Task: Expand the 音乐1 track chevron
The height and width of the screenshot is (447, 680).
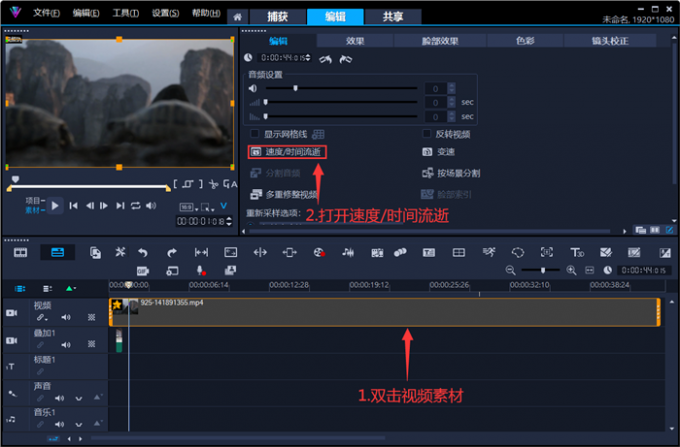Action: coord(78,424)
